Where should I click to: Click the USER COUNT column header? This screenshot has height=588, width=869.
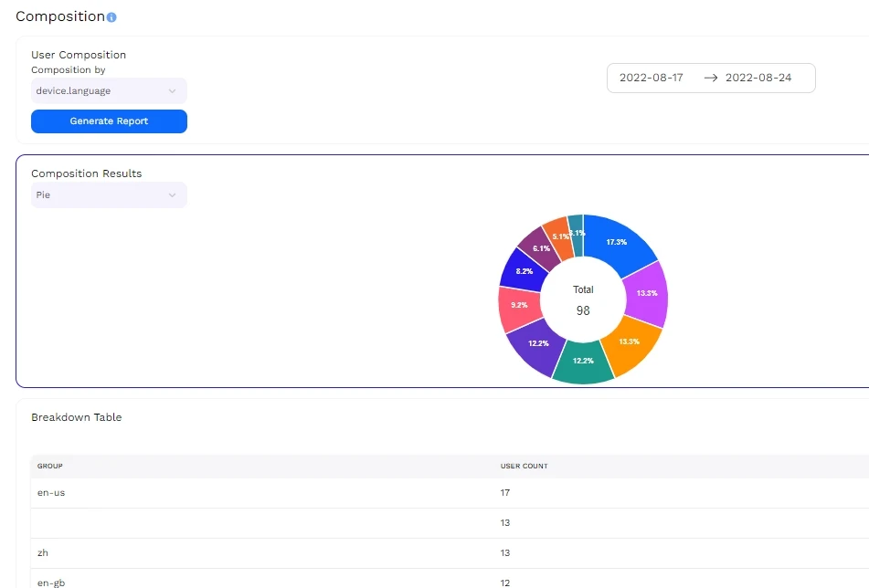(524, 467)
